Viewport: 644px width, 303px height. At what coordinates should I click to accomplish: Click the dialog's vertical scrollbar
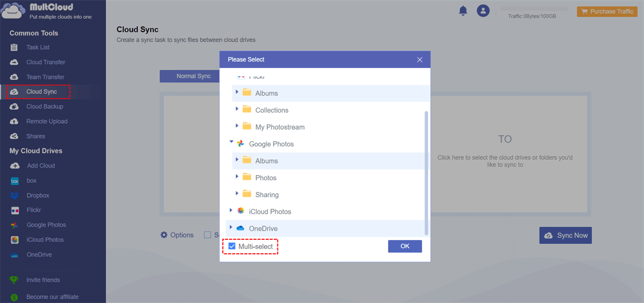point(427,172)
